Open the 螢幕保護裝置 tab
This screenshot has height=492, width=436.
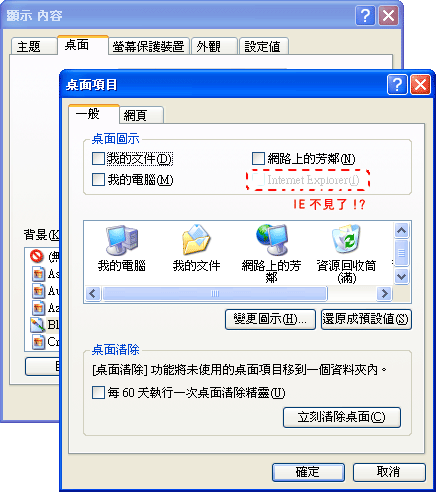pos(149,46)
